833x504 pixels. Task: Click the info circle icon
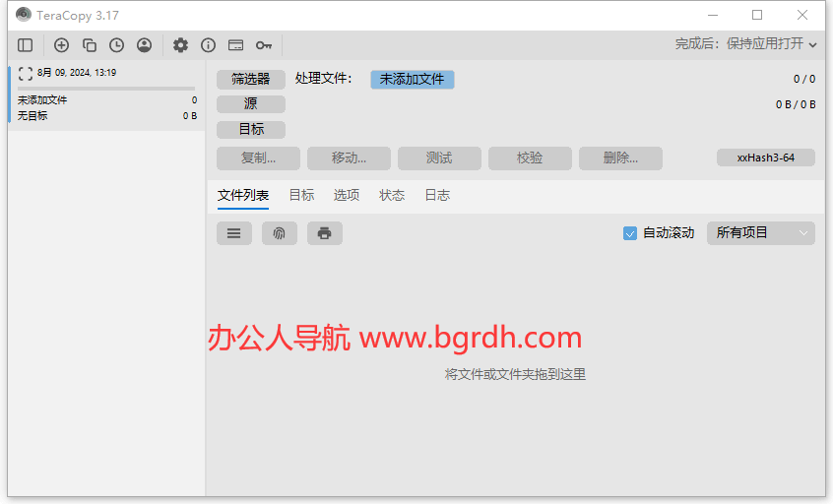click(x=208, y=44)
